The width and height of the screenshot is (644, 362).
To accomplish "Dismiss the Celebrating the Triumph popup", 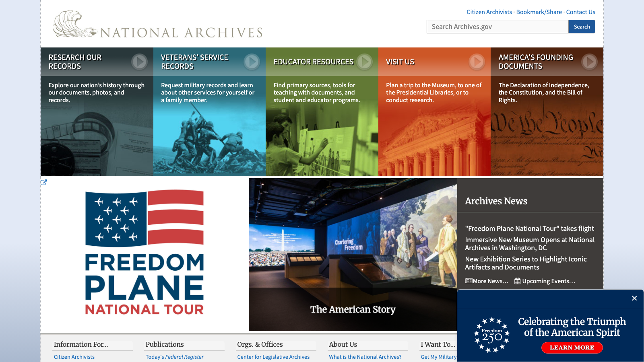I will [x=634, y=298].
